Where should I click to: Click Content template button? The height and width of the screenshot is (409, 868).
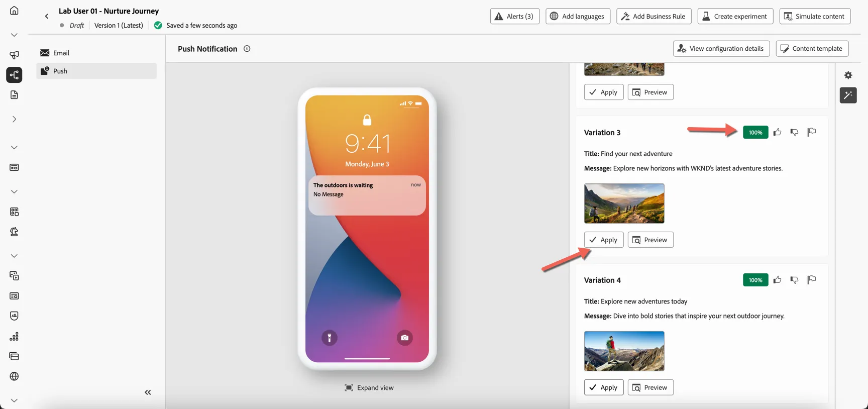812,48
